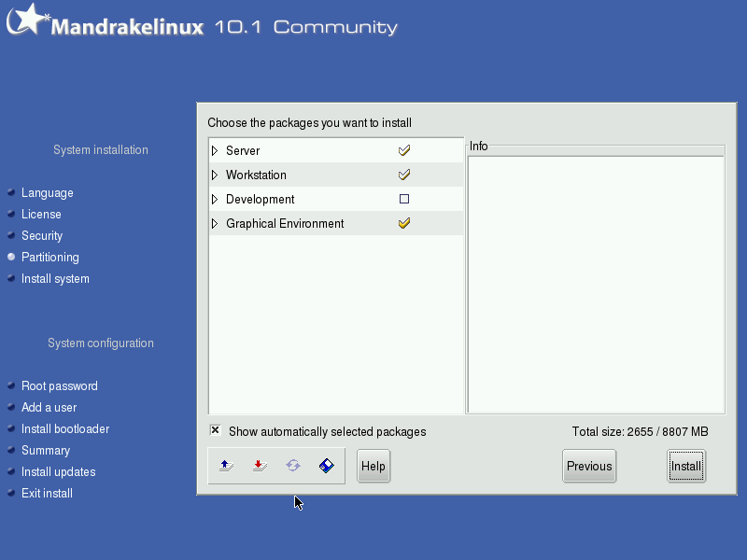Click the Partitioning step in sidebar
The width and height of the screenshot is (747, 560).
coord(50,258)
